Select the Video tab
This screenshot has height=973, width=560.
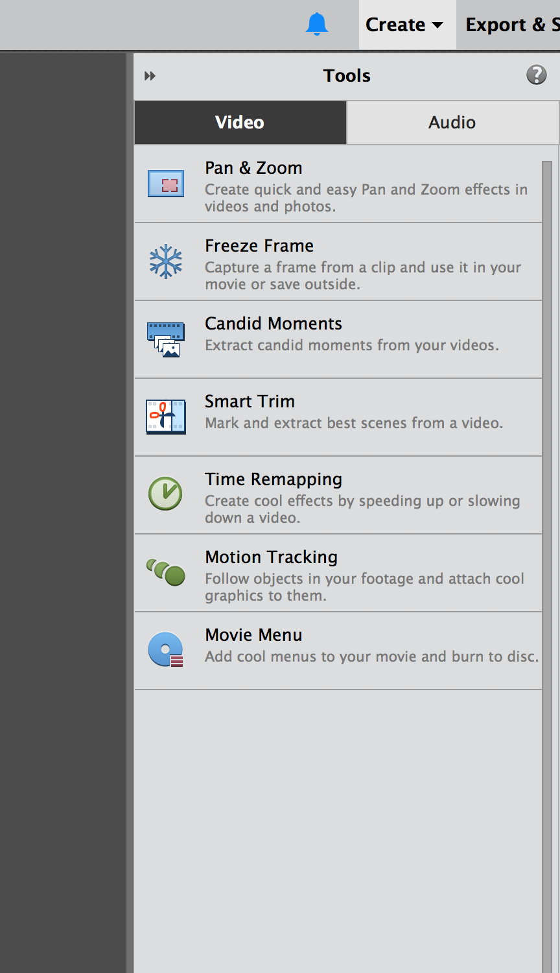240,122
